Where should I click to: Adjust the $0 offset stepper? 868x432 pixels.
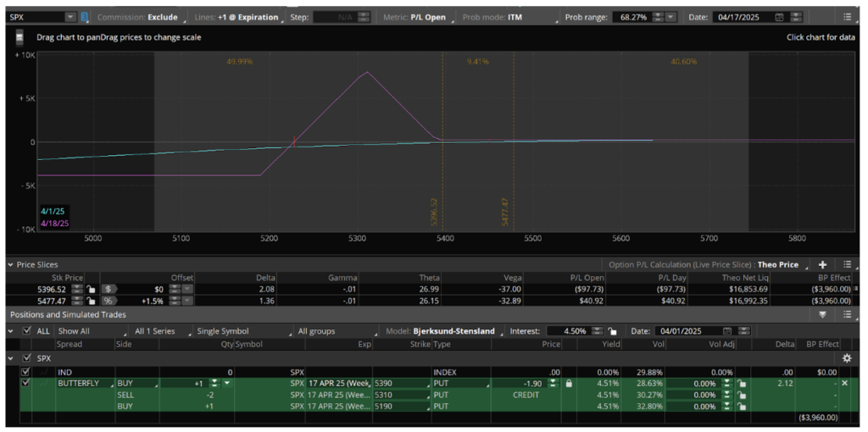coord(175,289)
